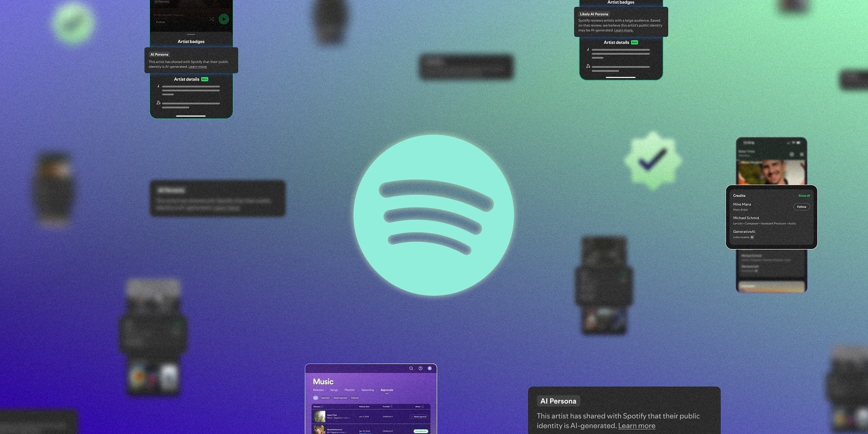Viewport: 868px width, 434px height.
Task: Switch to the Upcoming tab
Action: point(368,390)
